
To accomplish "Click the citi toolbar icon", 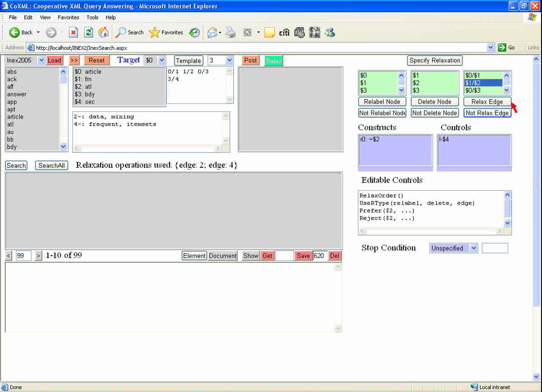I will pyautogui.click(x=285, y=32).
